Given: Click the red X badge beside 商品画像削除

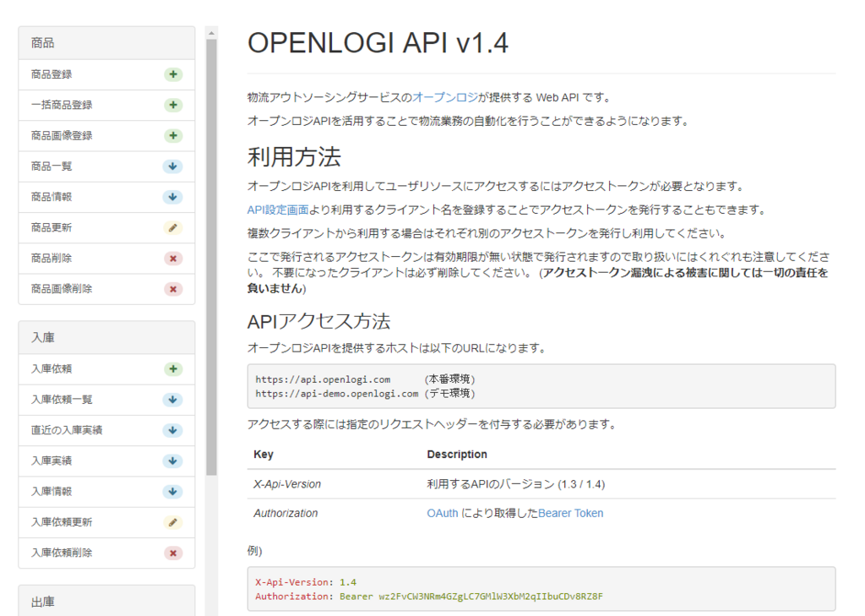Looking at the screenshot, I should tap(173, 289).
